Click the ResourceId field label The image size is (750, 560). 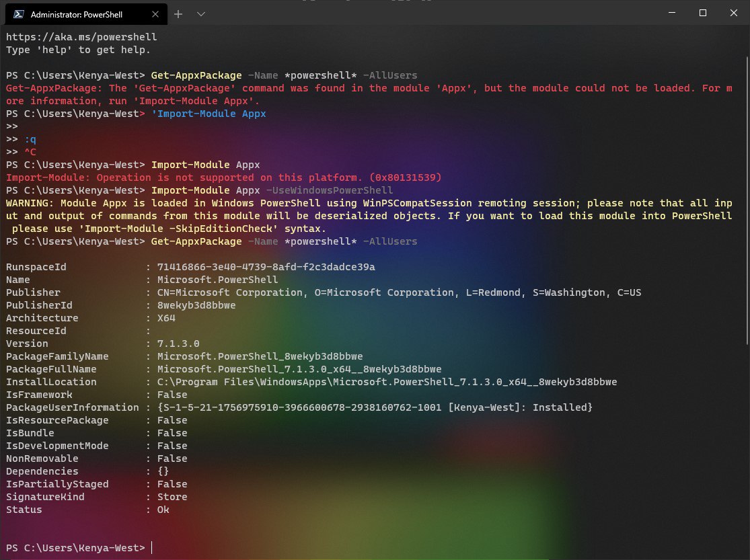pyautogui.click(x=36, y=331)
